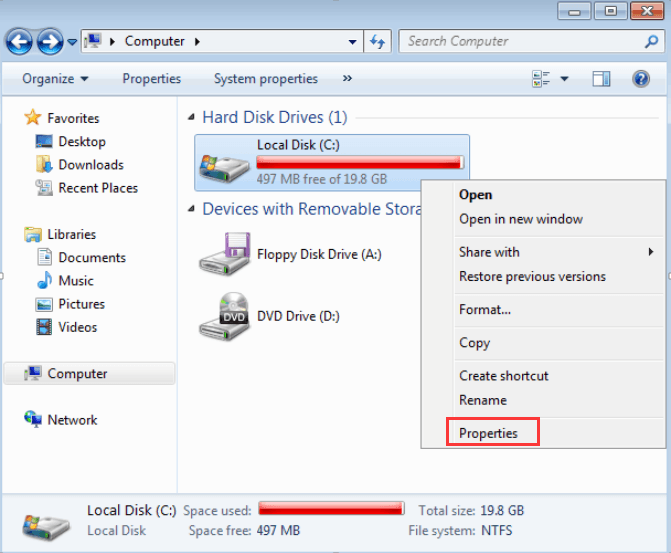Choose Properties in the context menu
This screenshot has width=671, height=553.
[x=488, y=433]
